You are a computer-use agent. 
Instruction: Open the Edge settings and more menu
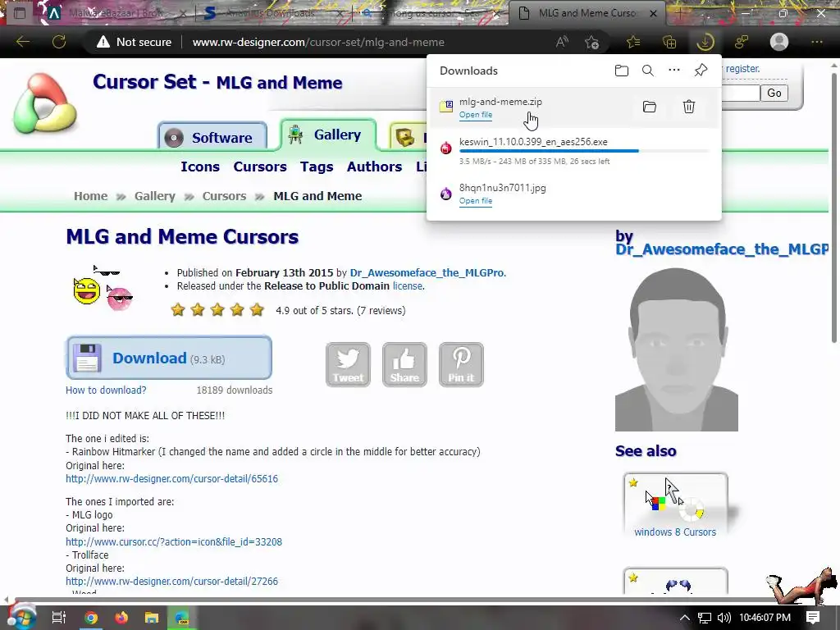816,42
